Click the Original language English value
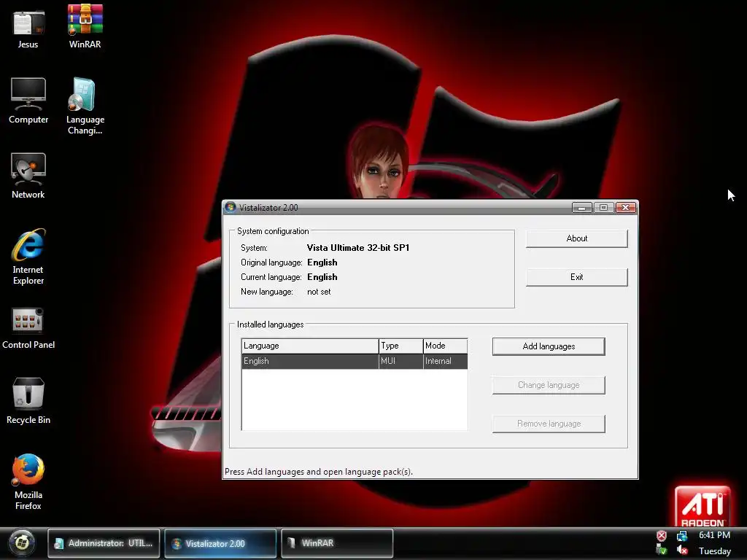This screenshot has height=560, width=747. pyautogui.click(x=322, y=262)
